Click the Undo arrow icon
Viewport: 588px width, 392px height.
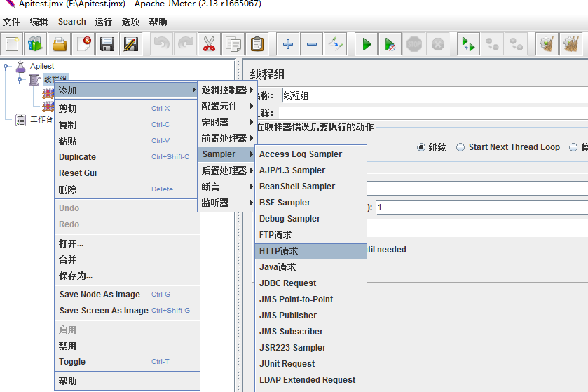(x=162, y=44)
